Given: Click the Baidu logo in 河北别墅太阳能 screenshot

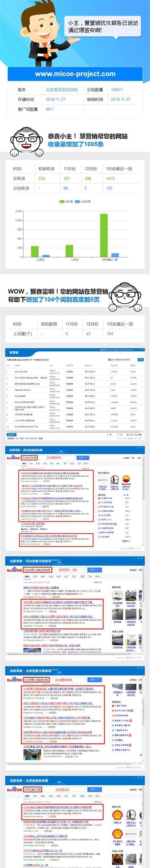Looking at the screenshot, I should [15, 570].
